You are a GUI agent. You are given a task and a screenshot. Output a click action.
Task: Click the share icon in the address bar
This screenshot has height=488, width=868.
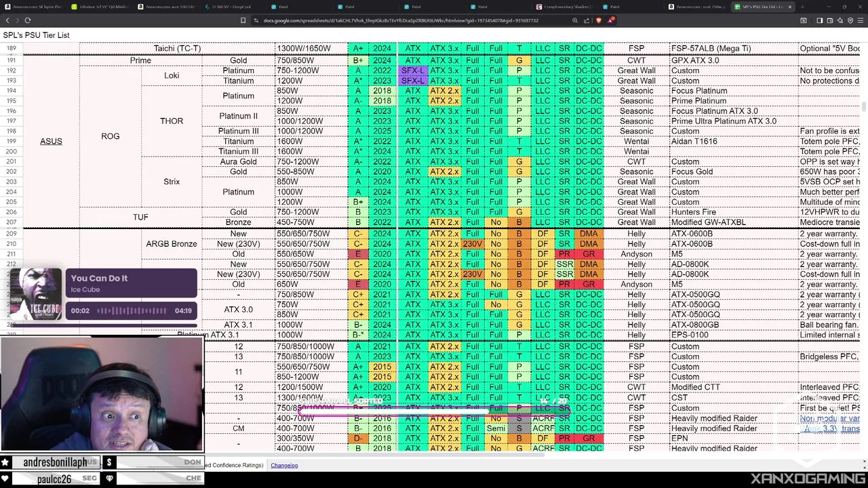[587, 20]
